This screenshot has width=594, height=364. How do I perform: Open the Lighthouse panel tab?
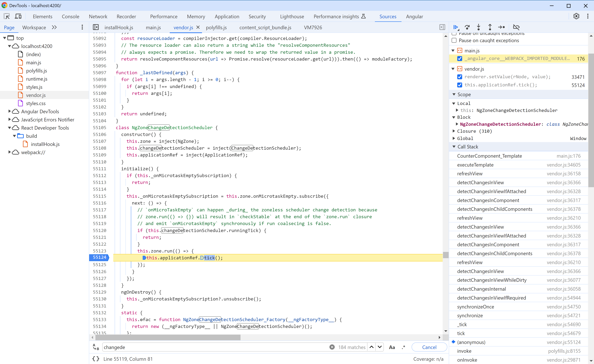[x=292, y=16]
